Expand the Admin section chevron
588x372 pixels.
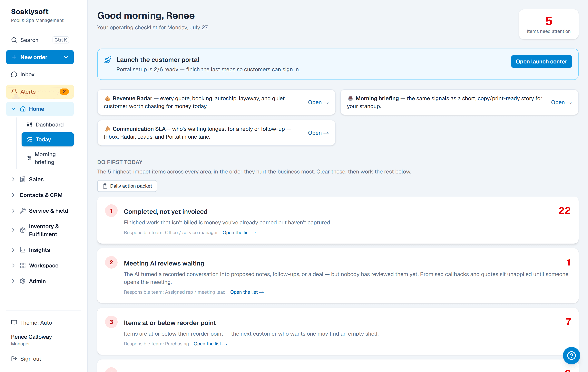click(x=14, y=281)
